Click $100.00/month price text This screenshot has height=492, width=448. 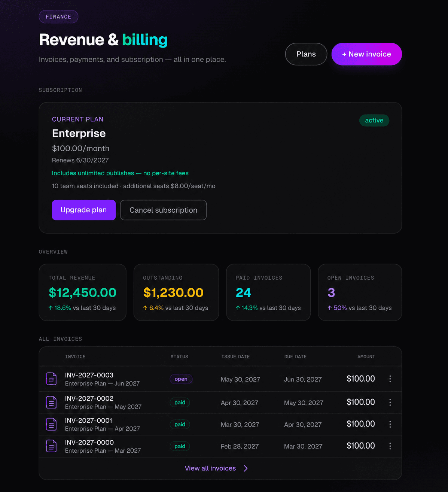tap(81, 148)
